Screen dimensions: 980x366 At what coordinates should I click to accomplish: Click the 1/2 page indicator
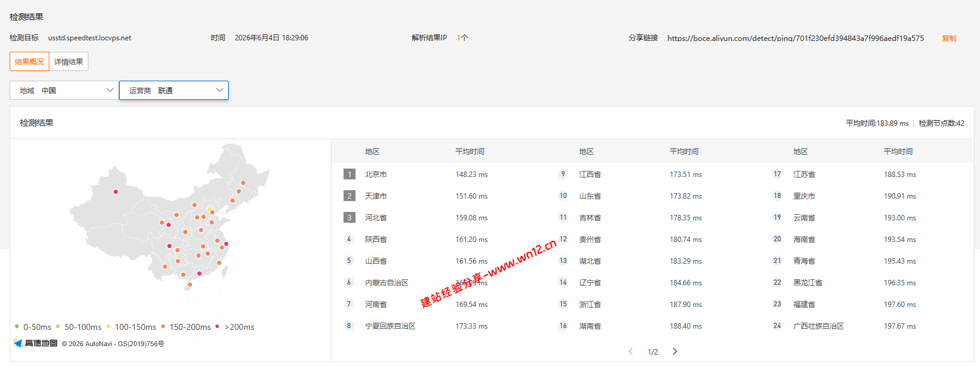coord(653,352)
